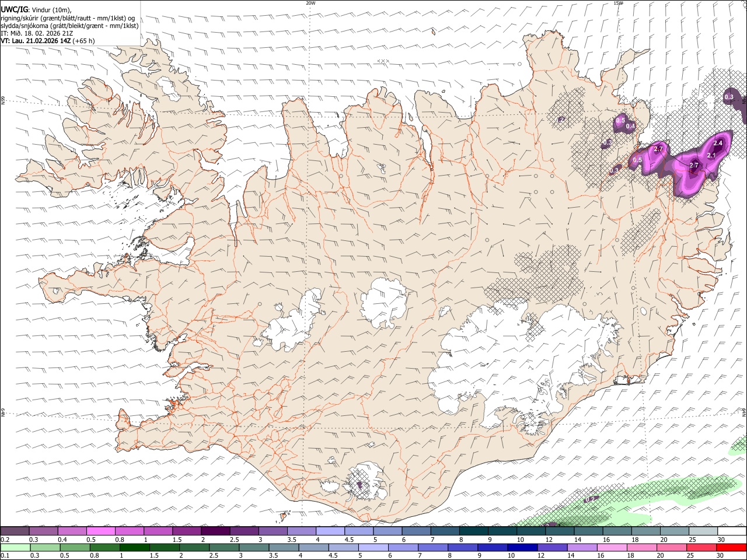Click the 0.2 value in the green rain area
This screenshot has width=747, height=560.
589,499
